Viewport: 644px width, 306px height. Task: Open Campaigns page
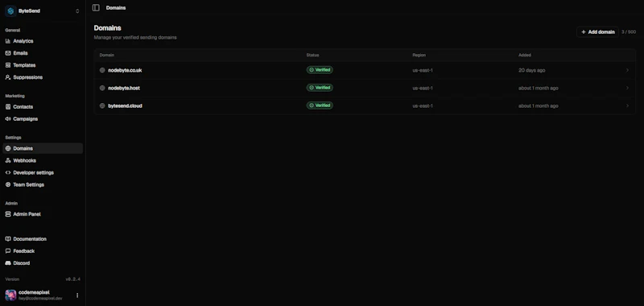pos(43,118)
